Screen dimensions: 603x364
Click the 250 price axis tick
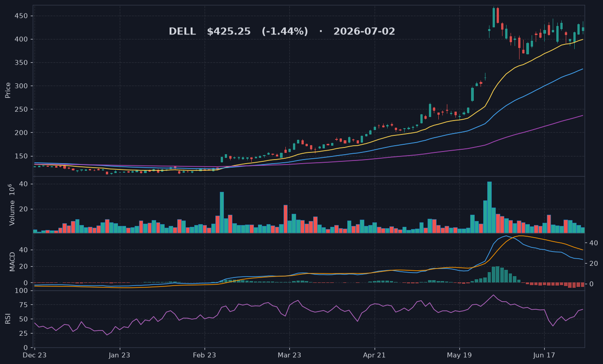click(x=22, y=109)
